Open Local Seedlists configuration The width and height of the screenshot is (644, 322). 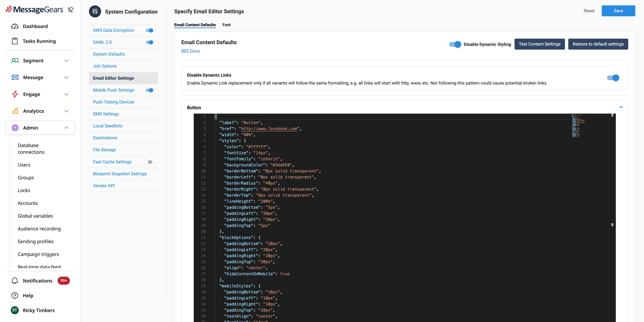107,126
